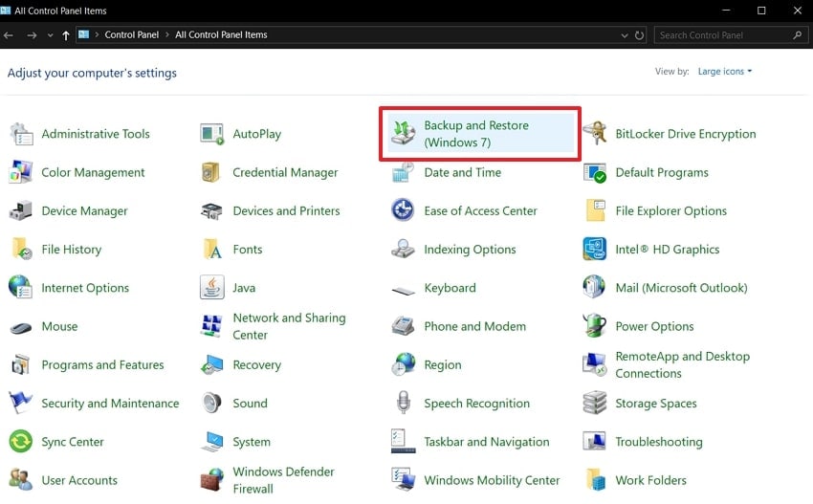Click the Forward navigation arrow
This screenshot has width=813, height=504.
(x=32, y=35)
